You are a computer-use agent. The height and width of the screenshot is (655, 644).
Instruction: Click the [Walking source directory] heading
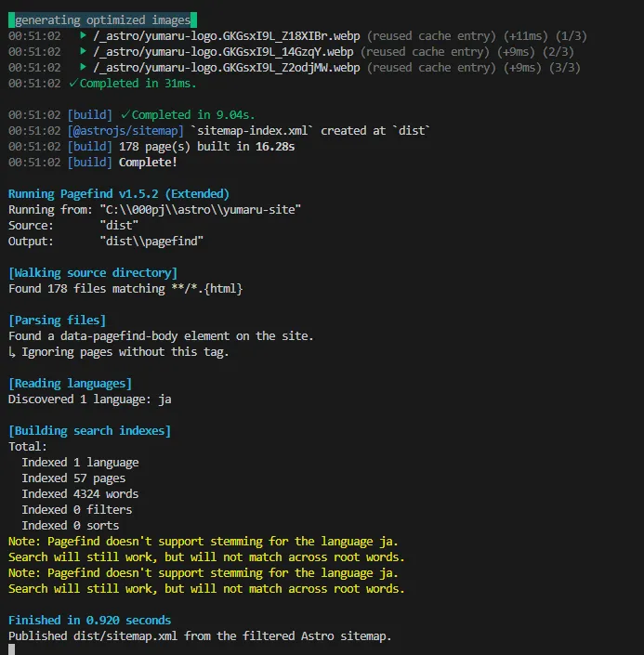(x=93, y=273)
